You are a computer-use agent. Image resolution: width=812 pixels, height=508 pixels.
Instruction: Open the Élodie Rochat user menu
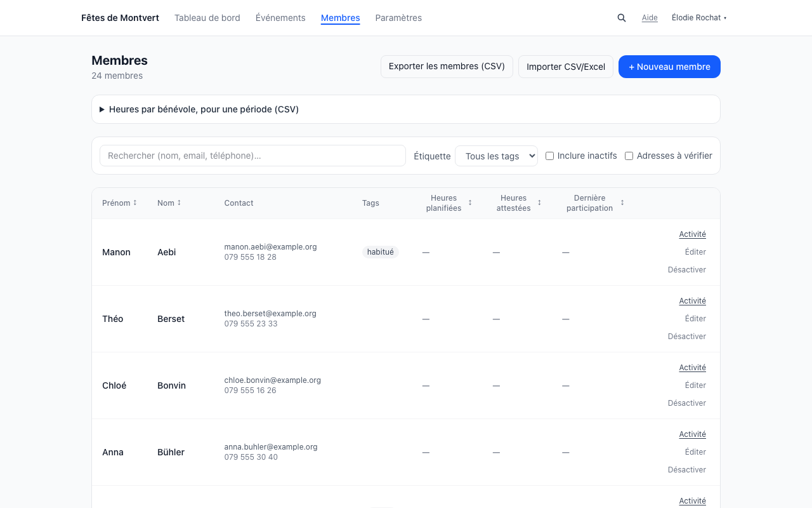[x=699, y=18]
